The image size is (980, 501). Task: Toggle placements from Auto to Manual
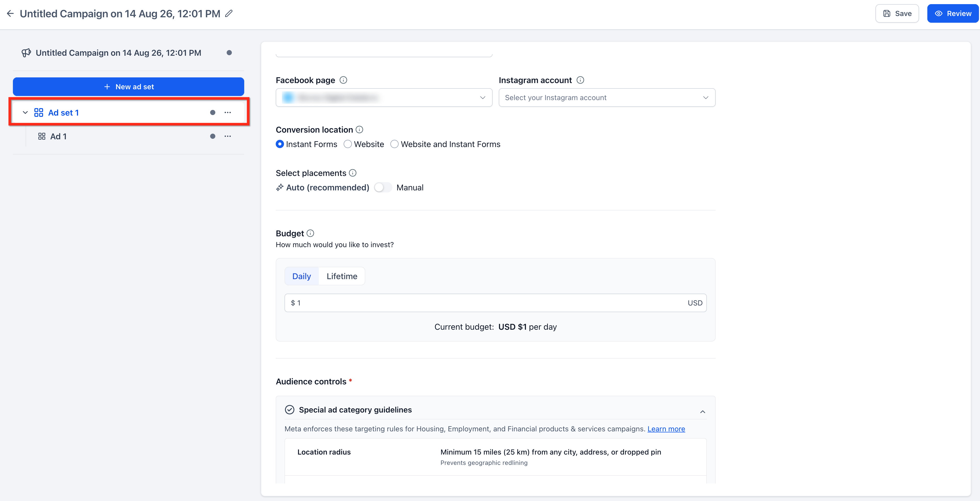coord(383,188)
